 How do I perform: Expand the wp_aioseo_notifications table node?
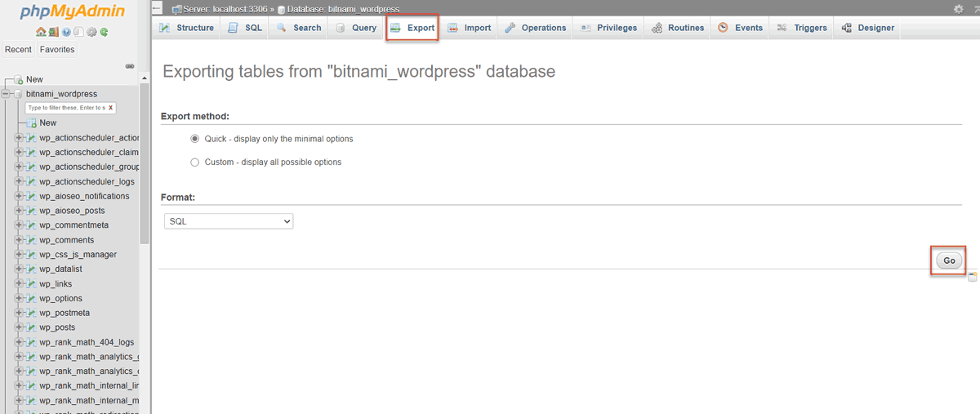pyautogui.click(x=19, y=196)
